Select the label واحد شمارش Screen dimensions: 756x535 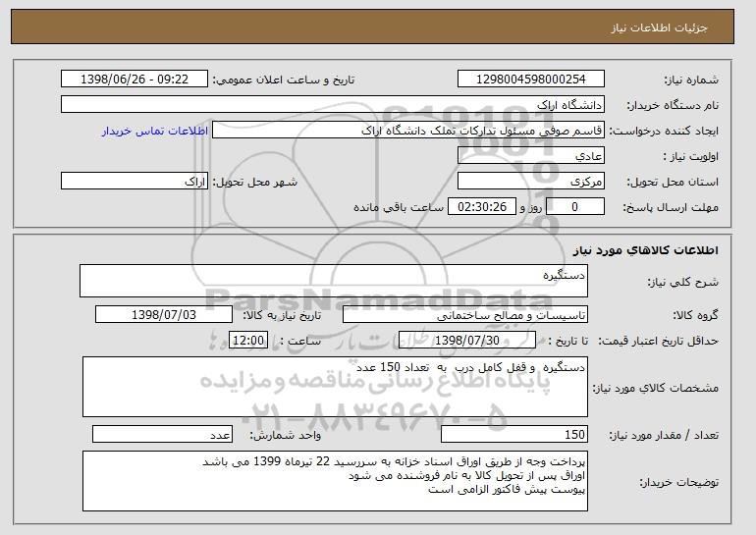pyautogui.click(x=286, y=435)
